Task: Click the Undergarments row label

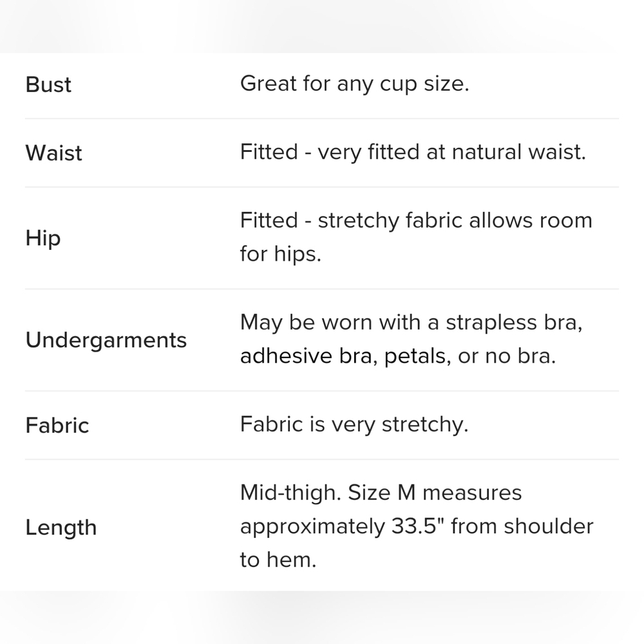Action: (x=106, y=341)
